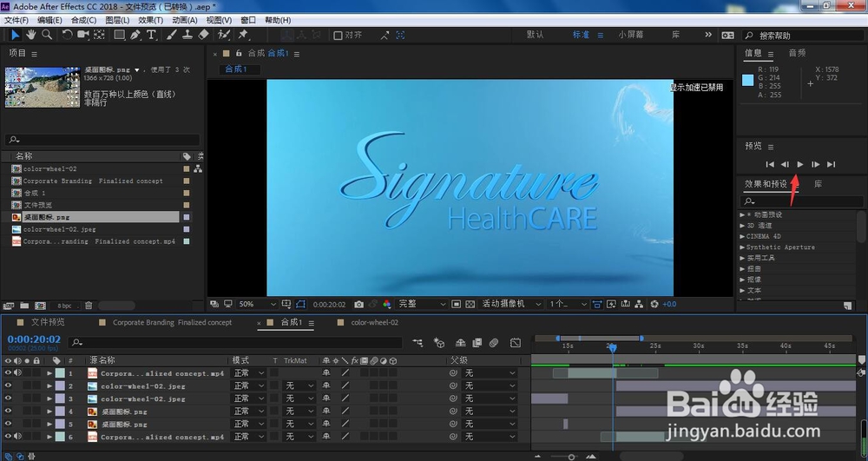Open the show channel RGB color icon
Image resolution: width=868 pixels, height=461 pixels.
pyautogui.click(x=387, y=305)
